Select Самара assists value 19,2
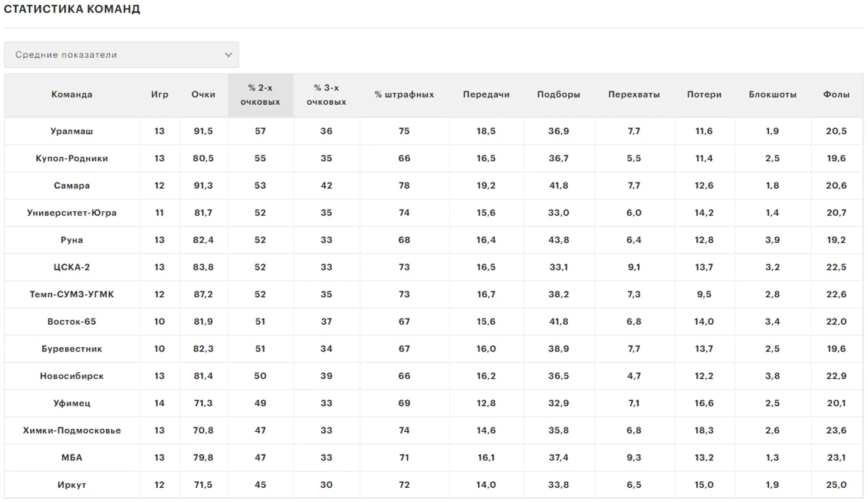868x502 pixels. (x=486, y=186)
